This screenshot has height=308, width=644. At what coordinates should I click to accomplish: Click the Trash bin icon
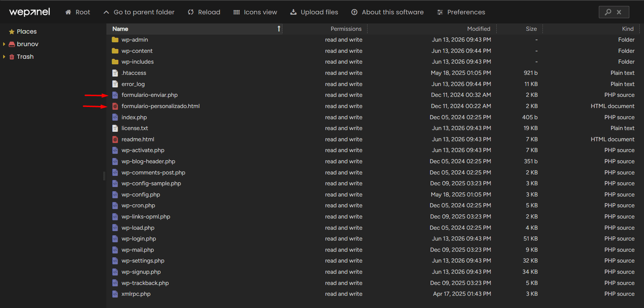[12, 57]
